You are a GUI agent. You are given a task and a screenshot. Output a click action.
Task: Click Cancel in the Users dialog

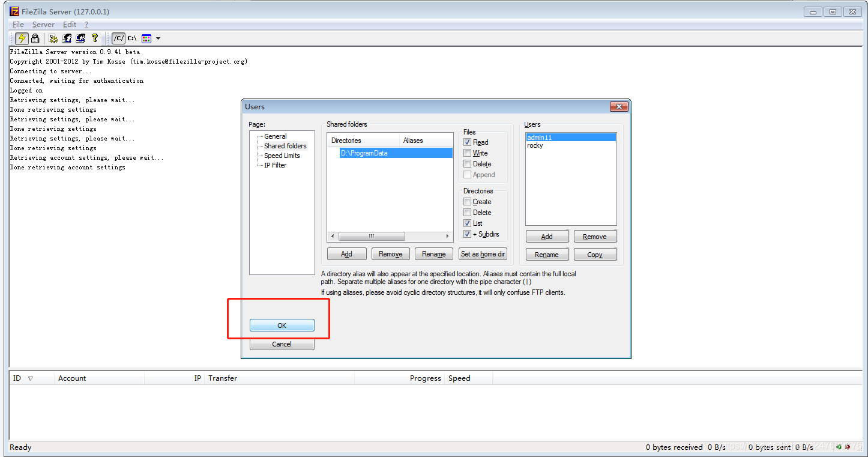pos(282,344)
